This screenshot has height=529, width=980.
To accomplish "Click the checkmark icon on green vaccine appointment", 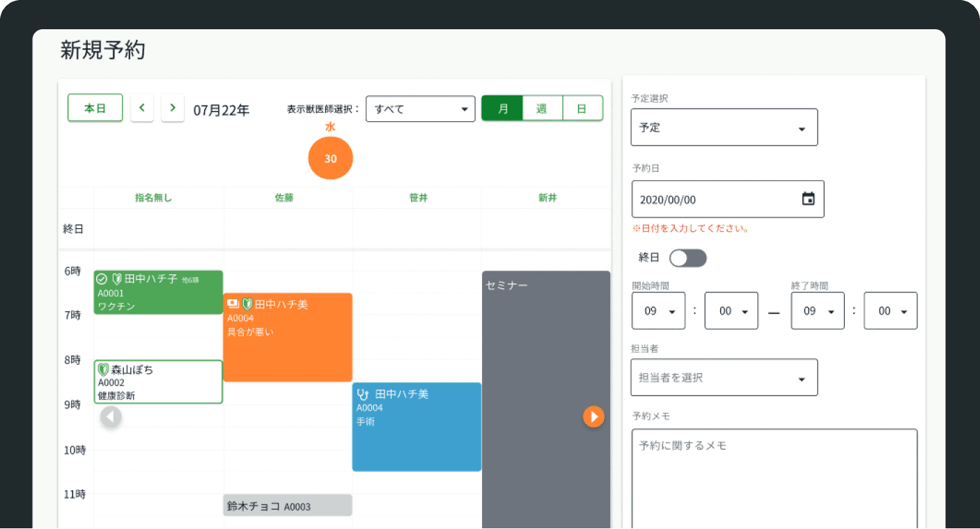I will click(x=102, y=278).
